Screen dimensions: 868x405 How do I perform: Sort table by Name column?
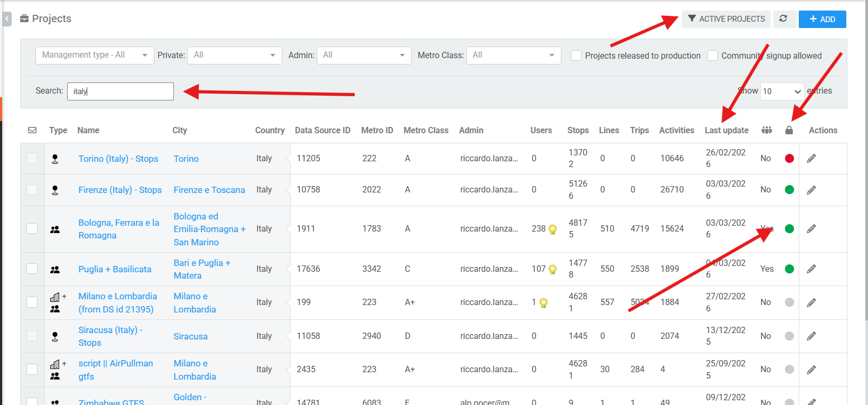[88, 130]
